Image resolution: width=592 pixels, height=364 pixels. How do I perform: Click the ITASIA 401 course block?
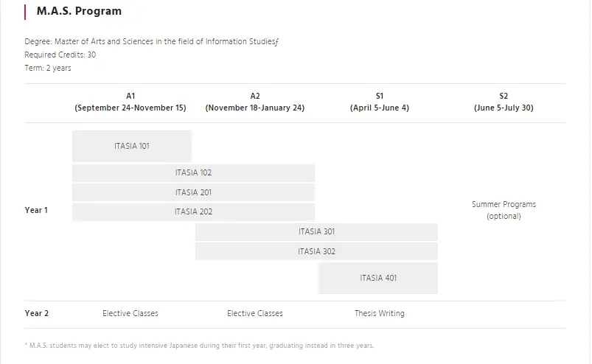coord(378,278)
